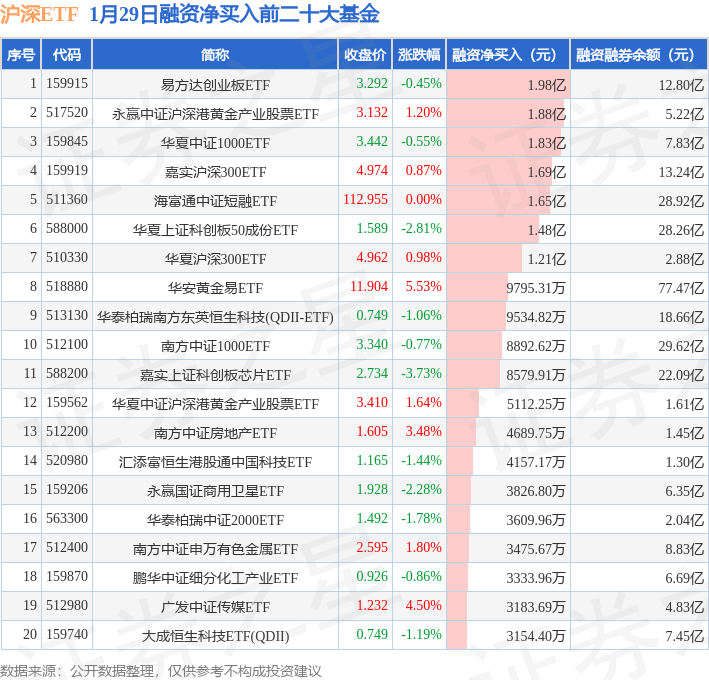Select code cell 520980
The height and width of the screenshot is (680, 709).
67,460
